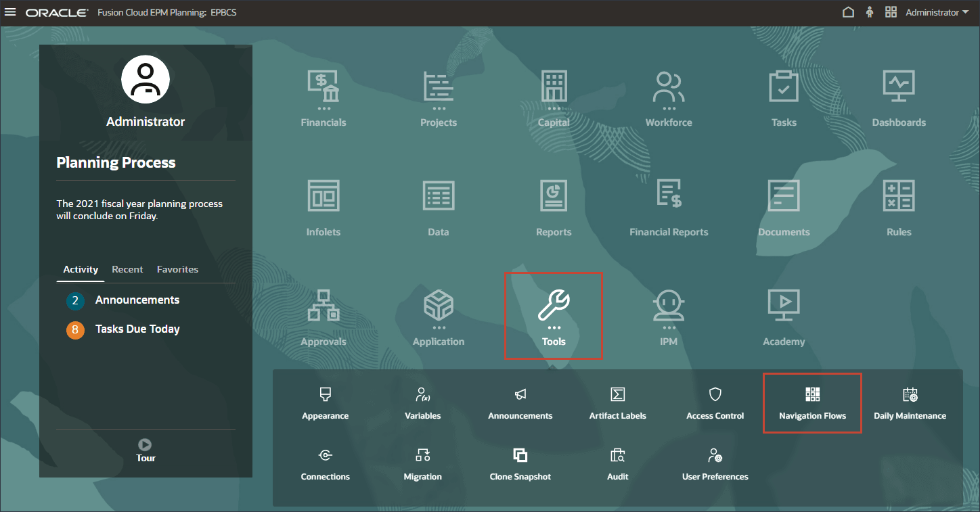The image size is (980, 512).
Task: Open Daily Maintenance in Tools
Action: (x=910, y=404)
